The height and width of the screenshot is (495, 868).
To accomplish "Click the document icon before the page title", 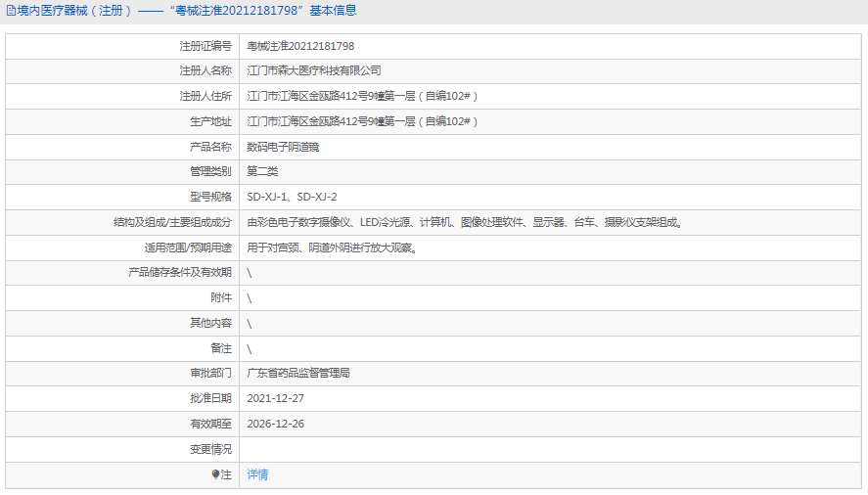I will pyautogui.click(x=11, y=11).
